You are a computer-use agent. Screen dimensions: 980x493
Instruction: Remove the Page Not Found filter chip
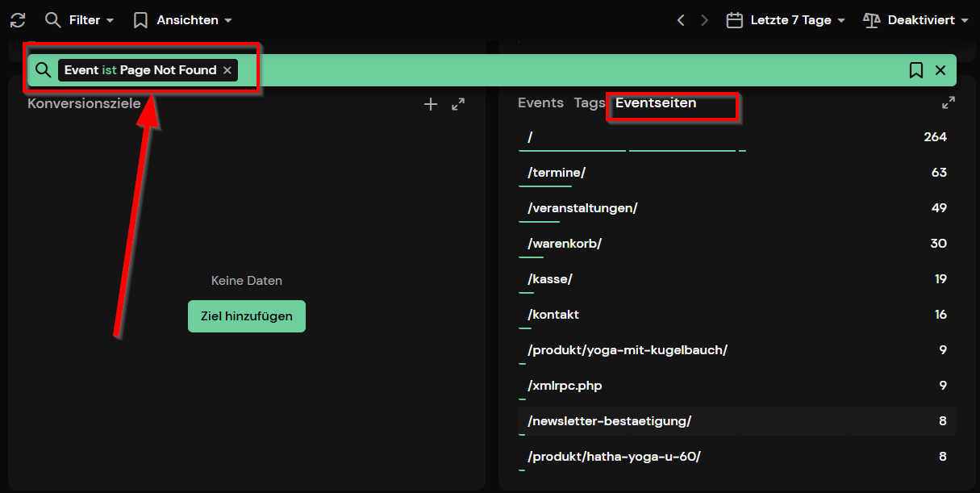227,70
